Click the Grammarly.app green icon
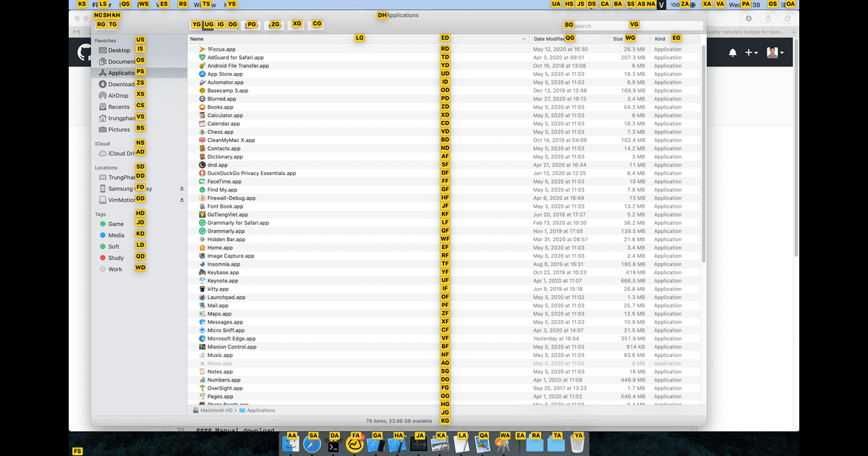868x456 pixels. point(202,231)
